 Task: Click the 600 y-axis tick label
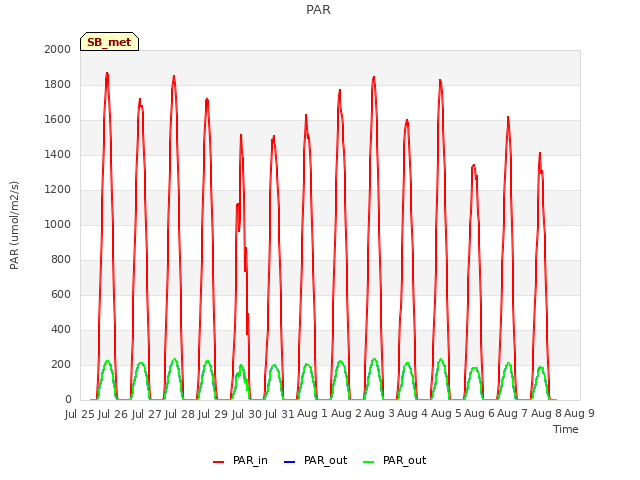(61, 294)
